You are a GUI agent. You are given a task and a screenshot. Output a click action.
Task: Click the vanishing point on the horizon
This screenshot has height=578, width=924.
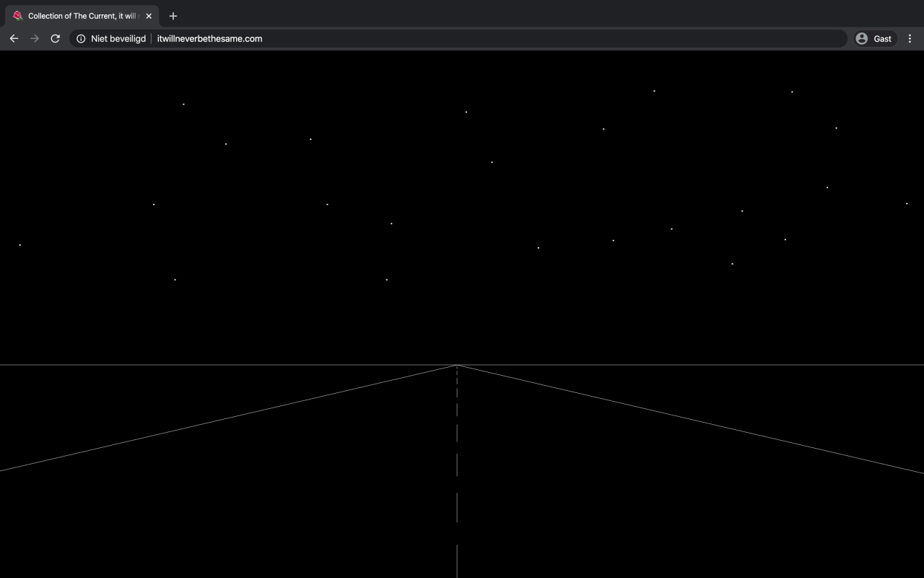pyautogui.click(x=457, y=365)
